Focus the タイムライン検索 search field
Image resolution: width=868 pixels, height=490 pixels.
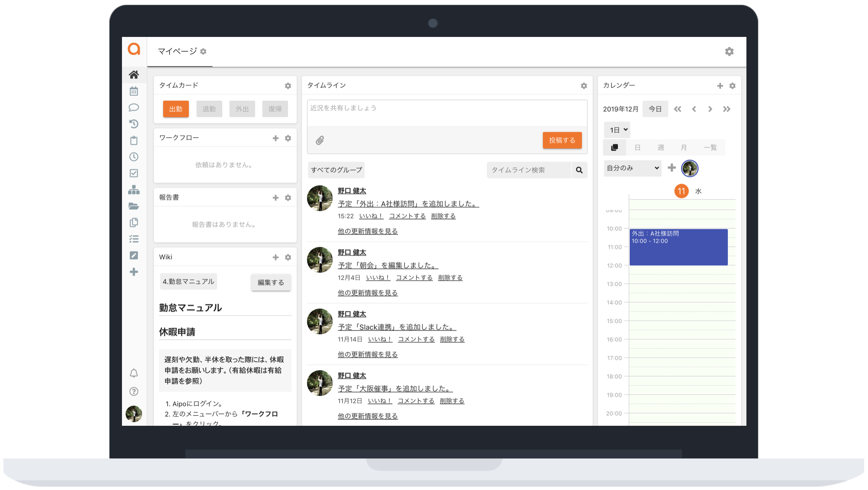point(529,170)
